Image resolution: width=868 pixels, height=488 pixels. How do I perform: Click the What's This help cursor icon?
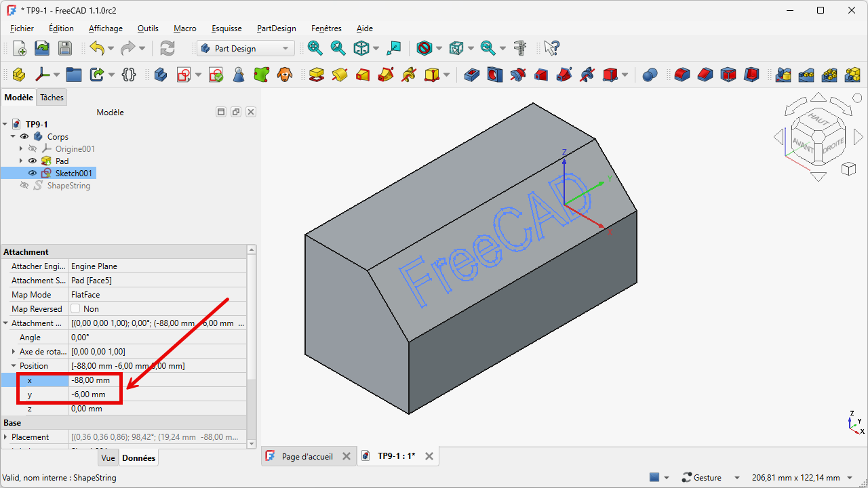click(x=551, y=48)
